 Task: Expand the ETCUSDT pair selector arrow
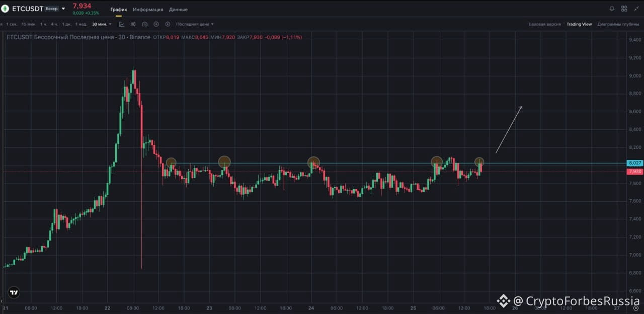pyautogui.click(x=63, y=9)
